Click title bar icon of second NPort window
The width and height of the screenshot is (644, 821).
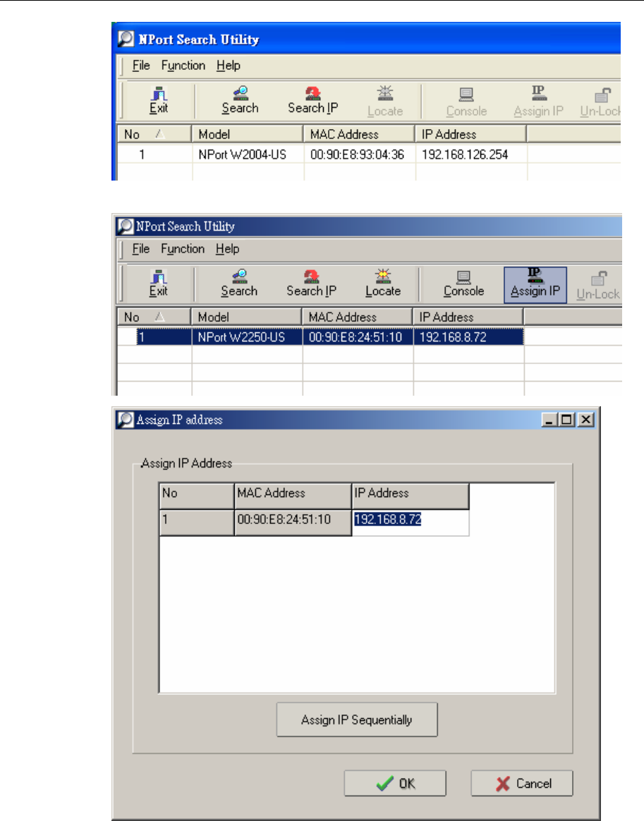point(125,226)
